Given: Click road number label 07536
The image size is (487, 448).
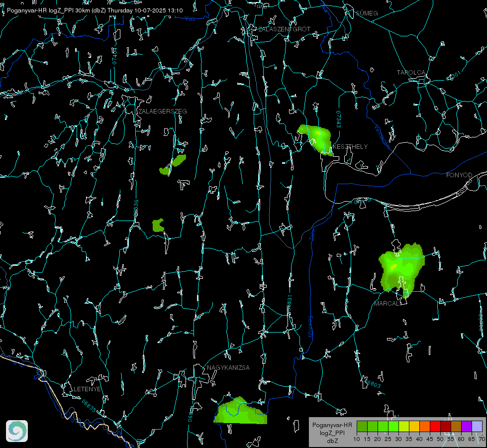Looking at the screenshot, I should pyautogui.click(x=136, y=208).
